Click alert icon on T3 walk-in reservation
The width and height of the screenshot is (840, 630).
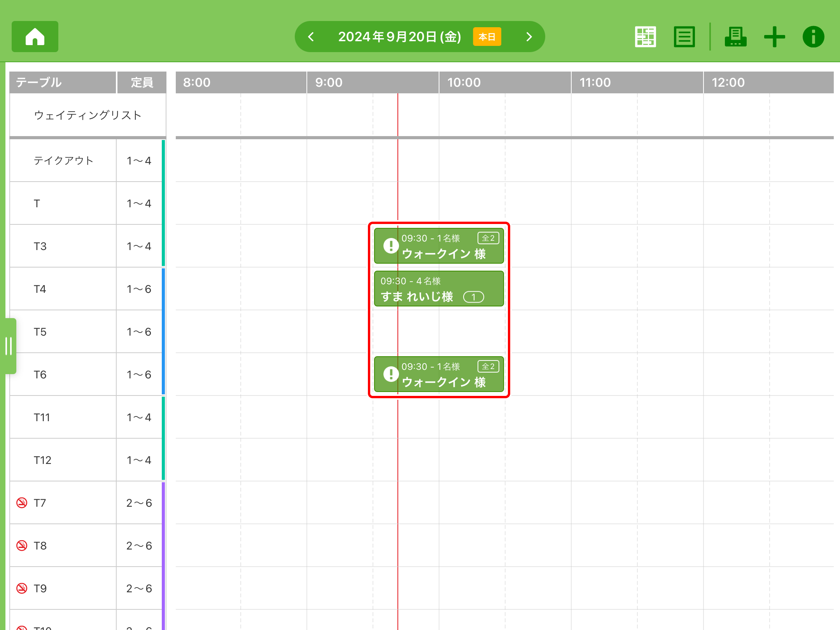coord(391,246)
